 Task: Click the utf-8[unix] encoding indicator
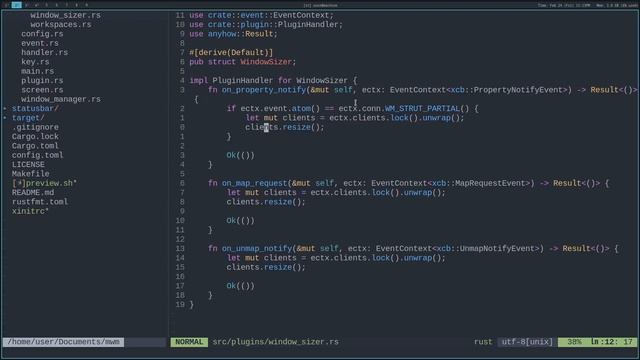(x=527, y=342)
